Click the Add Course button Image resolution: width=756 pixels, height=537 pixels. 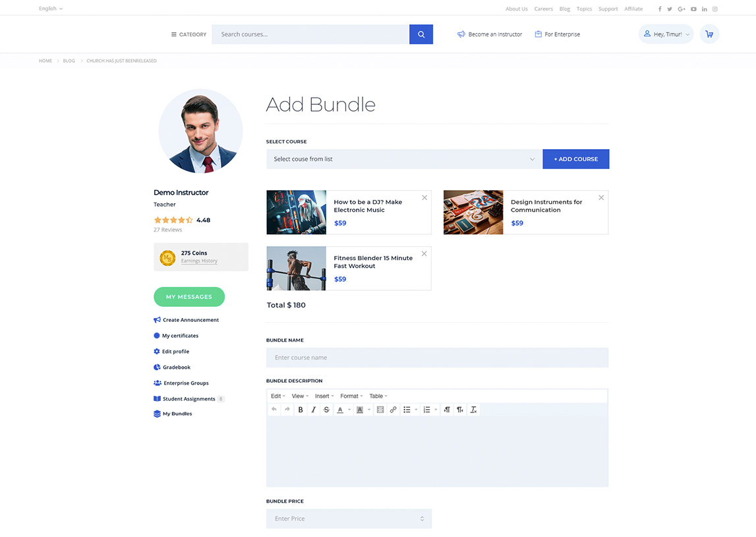coord(575,159)
